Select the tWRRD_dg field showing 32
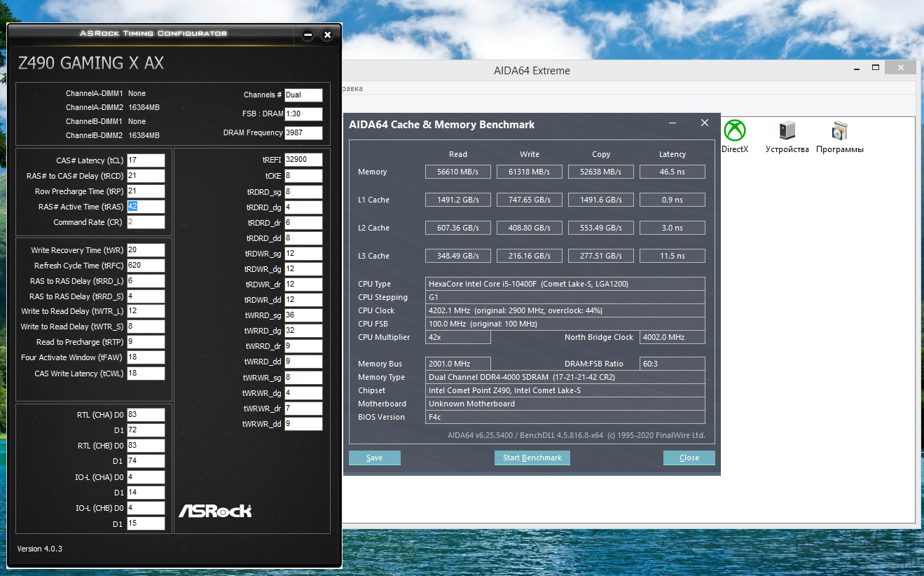The width and height of the screenshot is (924, 576). pos(303,331)
